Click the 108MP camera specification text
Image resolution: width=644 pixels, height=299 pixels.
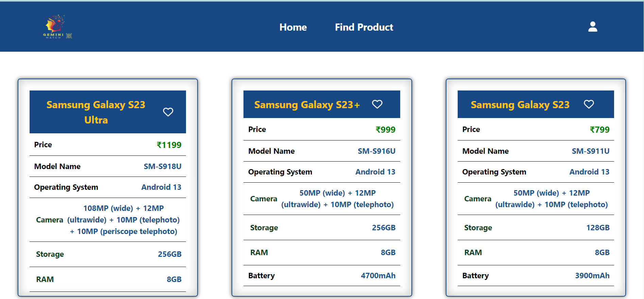point(123,220)
